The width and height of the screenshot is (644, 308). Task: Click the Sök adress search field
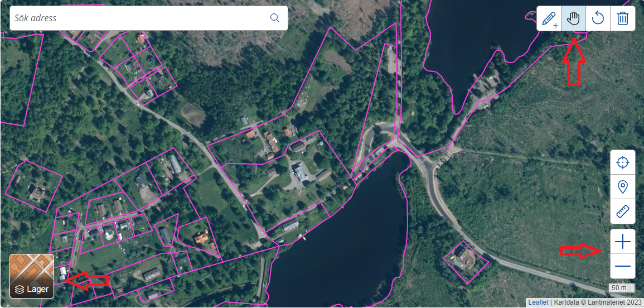coord(139,18)
